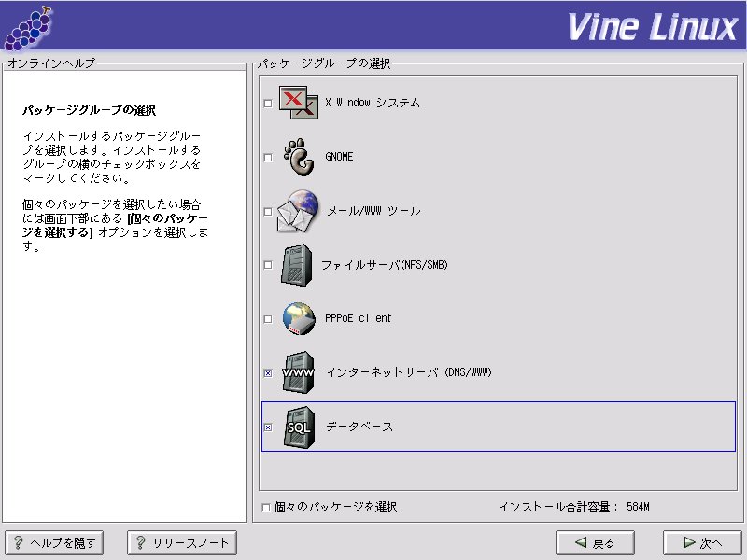This screenshot has width=747, height=560.
Task: Click the データベース label text
Action: click(x=359, y=427)
